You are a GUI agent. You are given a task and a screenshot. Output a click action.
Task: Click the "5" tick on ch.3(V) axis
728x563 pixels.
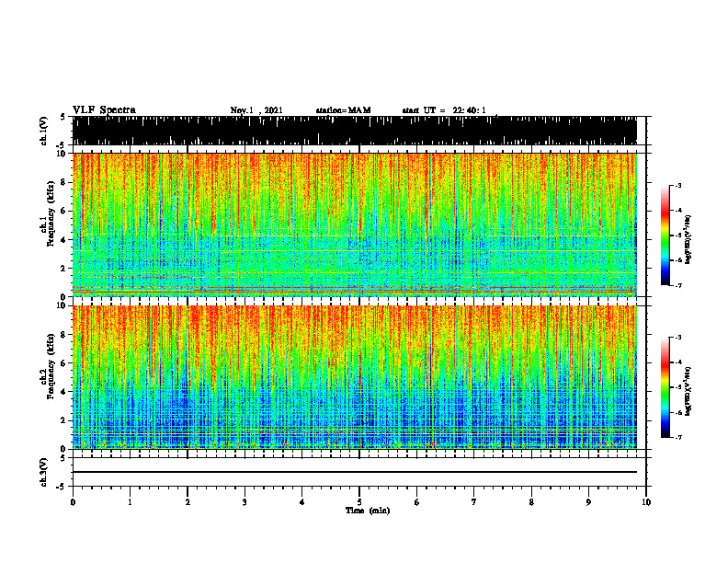[x=63, y=458]
